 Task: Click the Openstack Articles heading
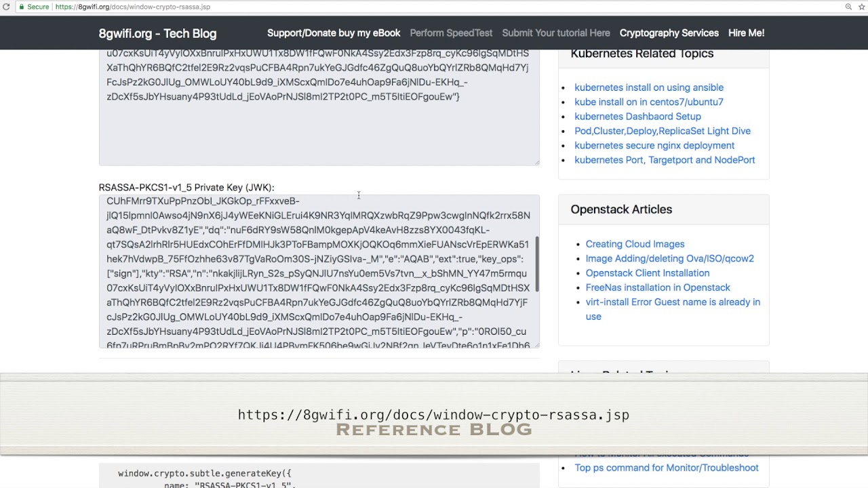[x=621, y=209]
